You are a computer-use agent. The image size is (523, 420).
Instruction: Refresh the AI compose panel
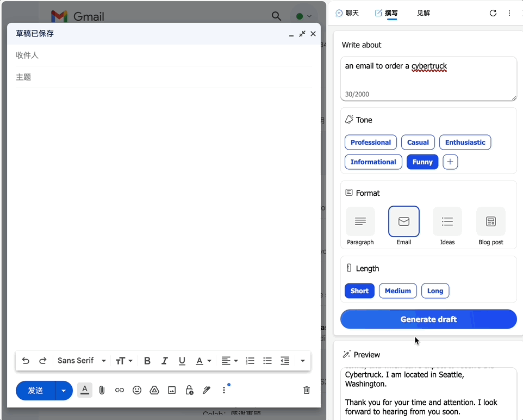[x=493, y=13]
